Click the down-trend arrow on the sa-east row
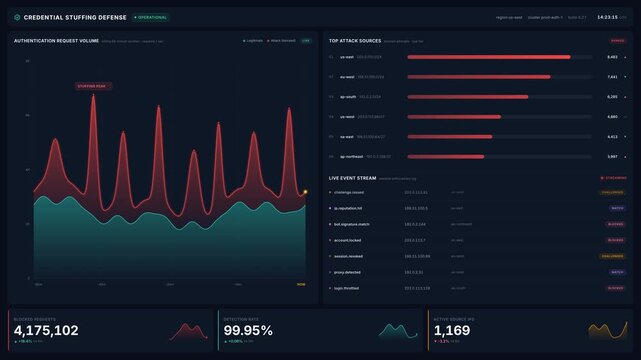 [625, 137]
